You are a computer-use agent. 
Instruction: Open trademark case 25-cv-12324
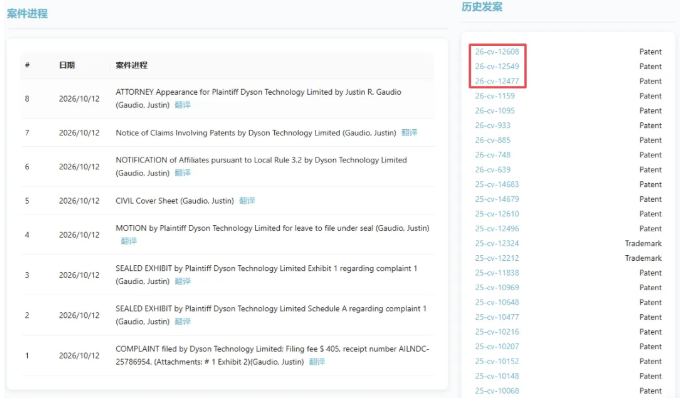click(x=497, y=243)
